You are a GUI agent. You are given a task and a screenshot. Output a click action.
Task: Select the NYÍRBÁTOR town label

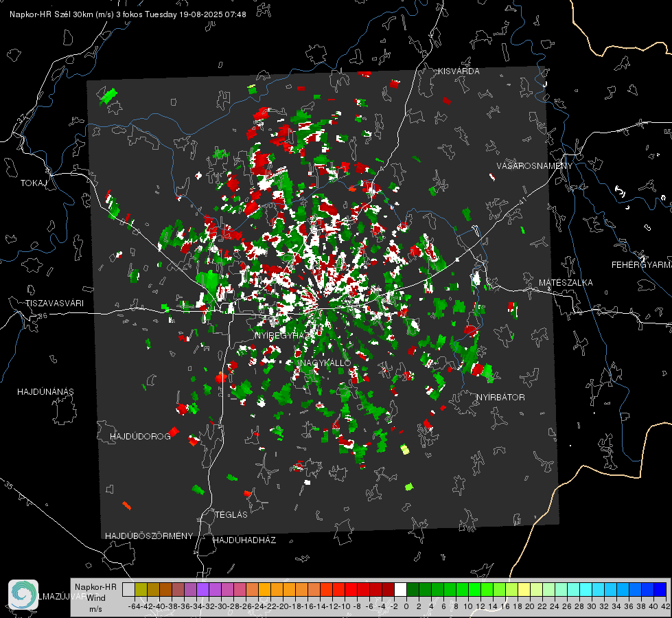500,398
